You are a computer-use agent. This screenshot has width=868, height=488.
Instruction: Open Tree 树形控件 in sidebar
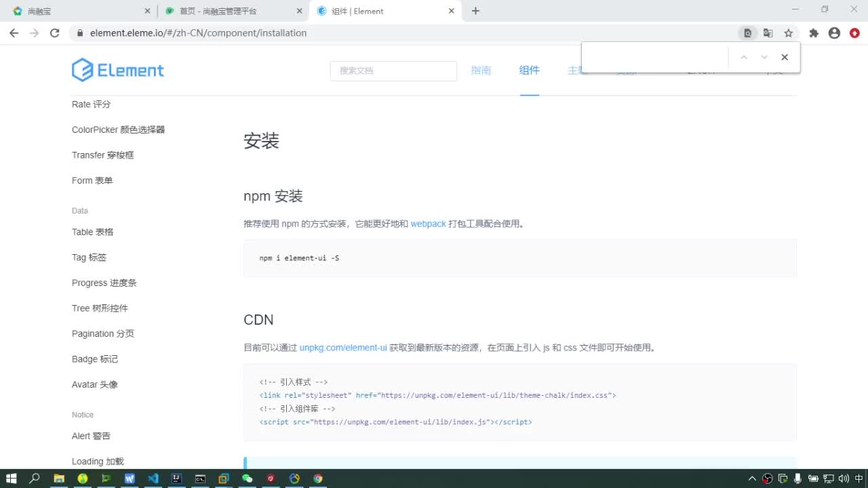click(x=100, y=308)
